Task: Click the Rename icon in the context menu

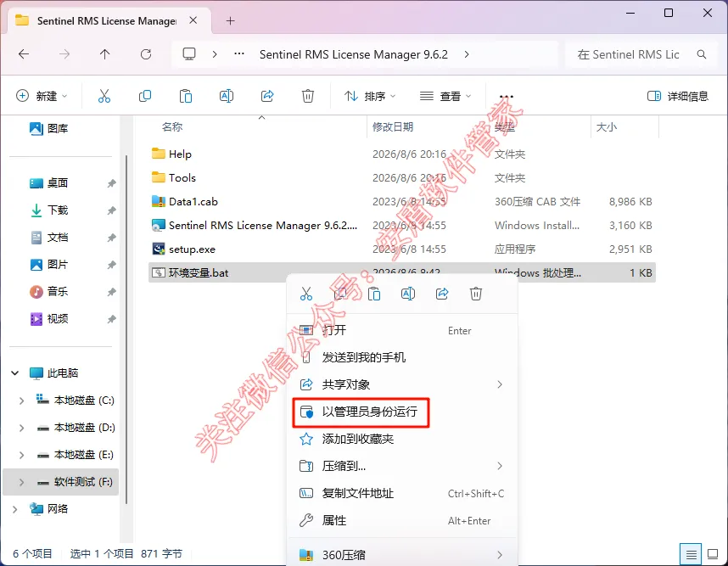Action: 408,294
